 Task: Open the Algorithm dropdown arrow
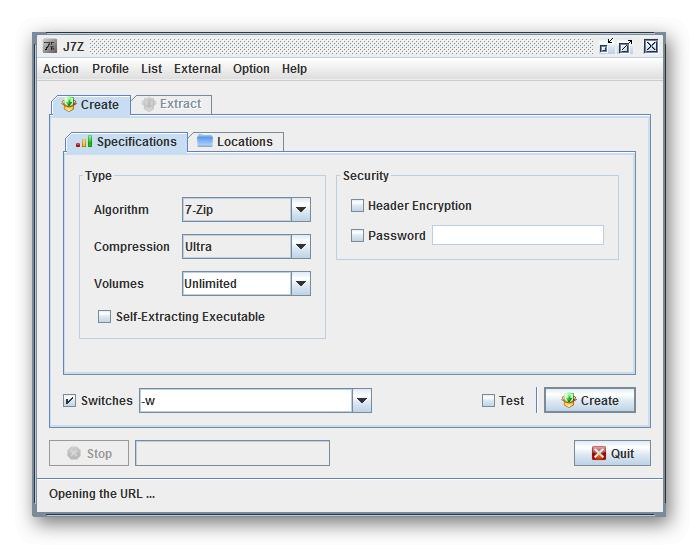301,210
